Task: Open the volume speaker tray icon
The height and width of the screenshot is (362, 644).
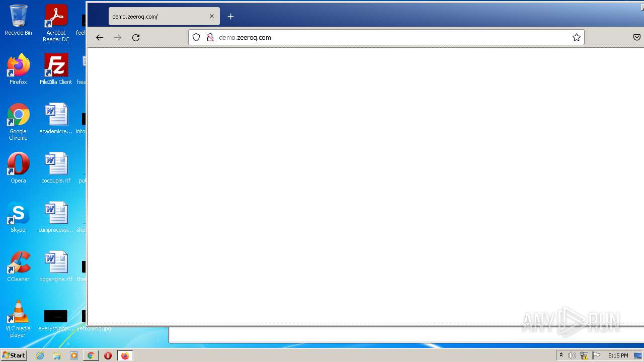Action: tap(572, 355)
